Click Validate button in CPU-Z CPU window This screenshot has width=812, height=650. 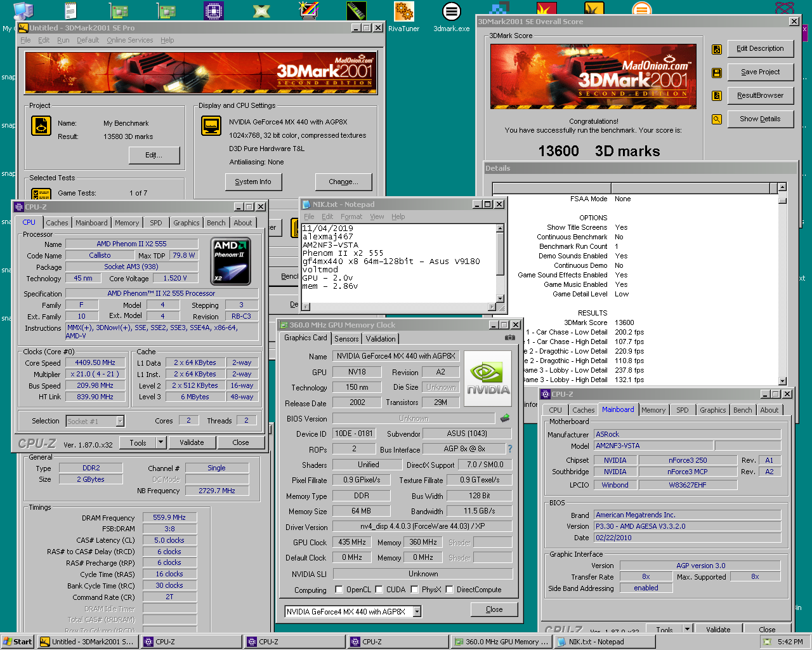192,442
